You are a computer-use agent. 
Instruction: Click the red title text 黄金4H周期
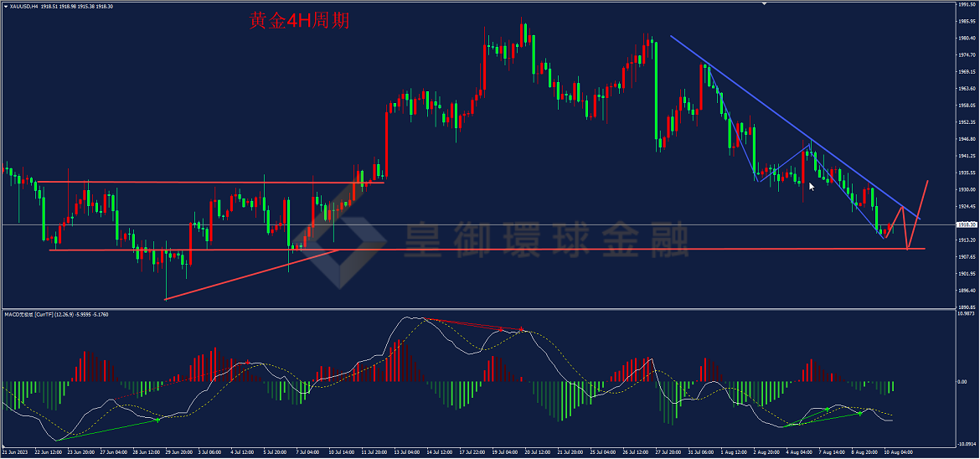[299, 21]
